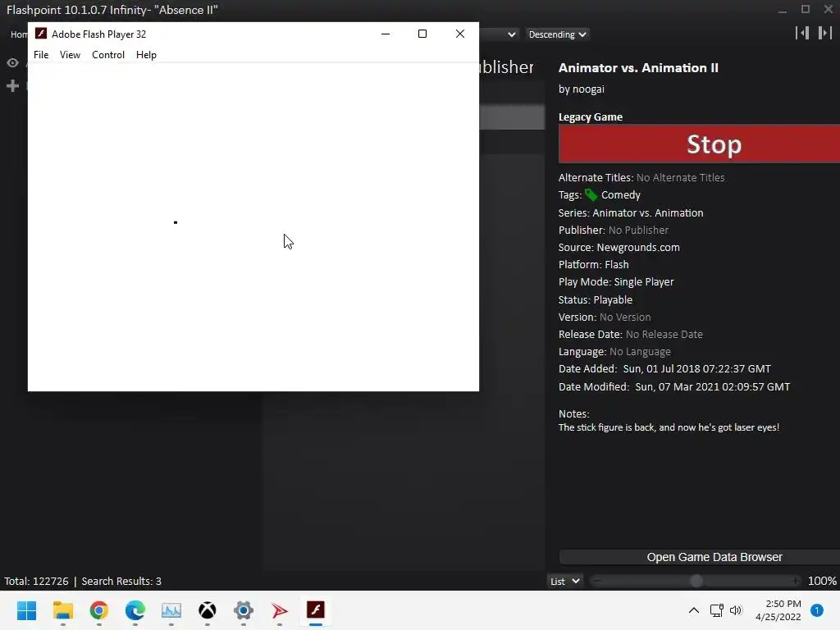Click the Adobe Flash Player title icon
This screenshot has height=630, width=840.
pos(41,34)
